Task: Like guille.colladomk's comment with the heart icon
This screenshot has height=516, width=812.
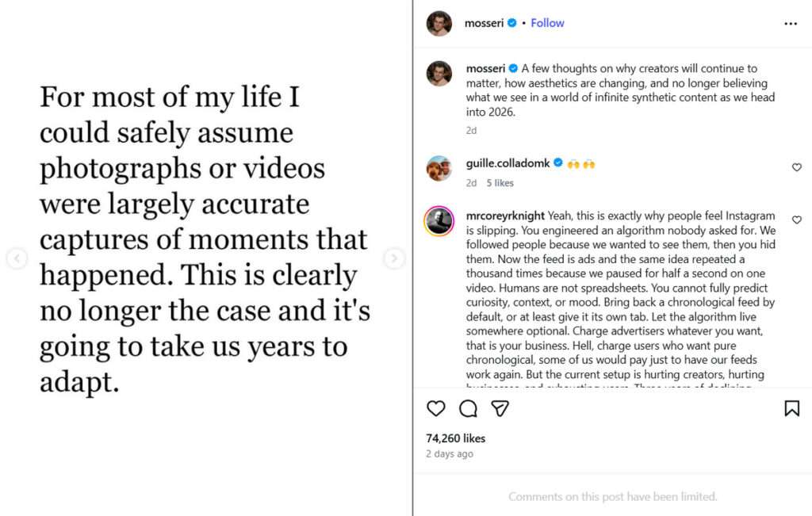Action: point(796,167)
